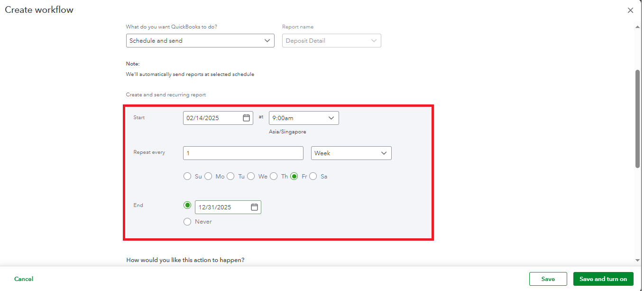Close the Create workflow dialog
The image size is (644, 291).
coord(630,10)
